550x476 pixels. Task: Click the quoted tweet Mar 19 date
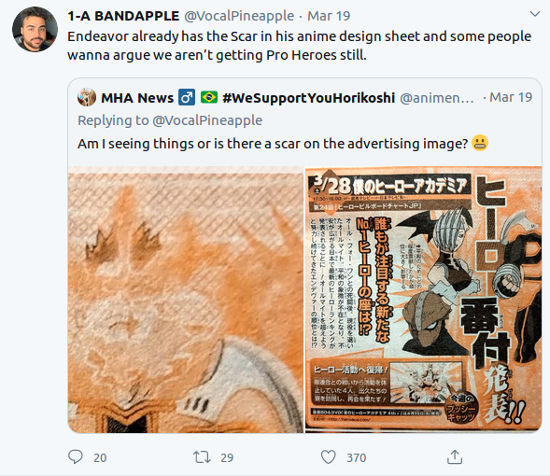click(511, 97)
